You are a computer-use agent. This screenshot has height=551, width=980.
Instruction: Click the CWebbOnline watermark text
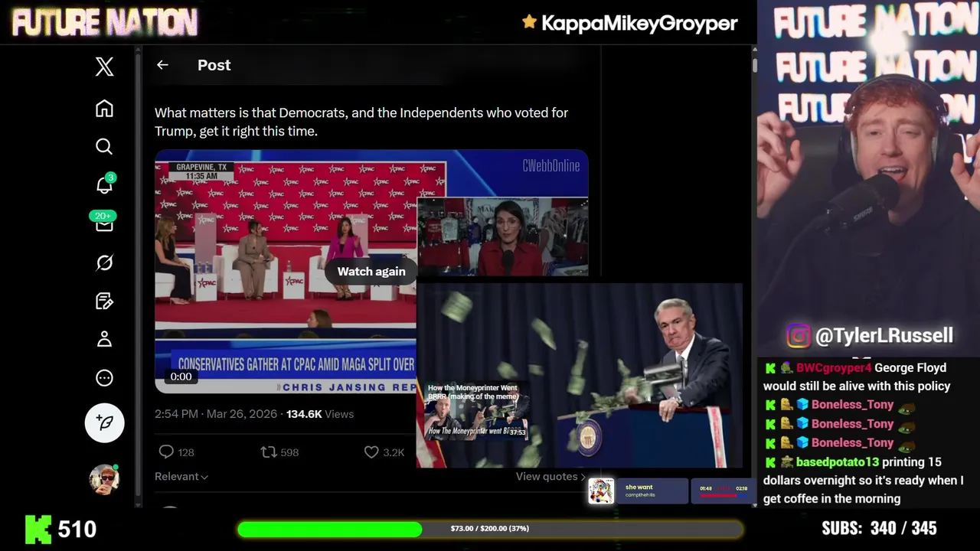tap(551, 165)
